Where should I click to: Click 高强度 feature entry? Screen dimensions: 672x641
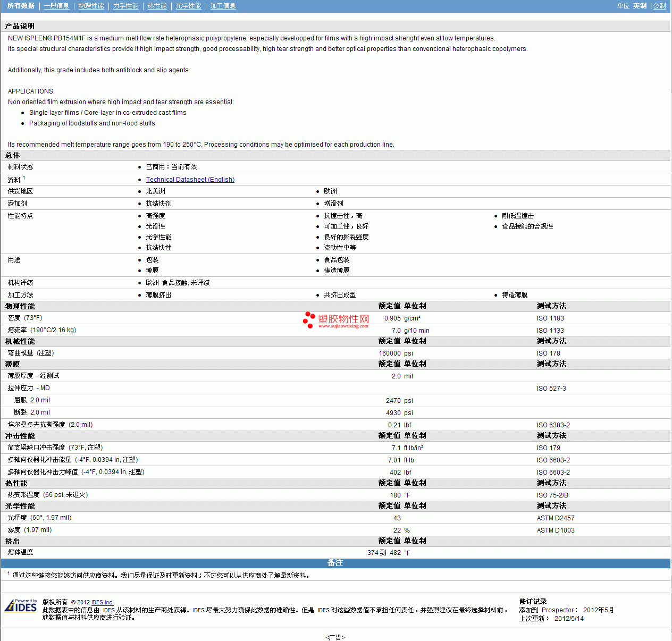pos(156,216)
